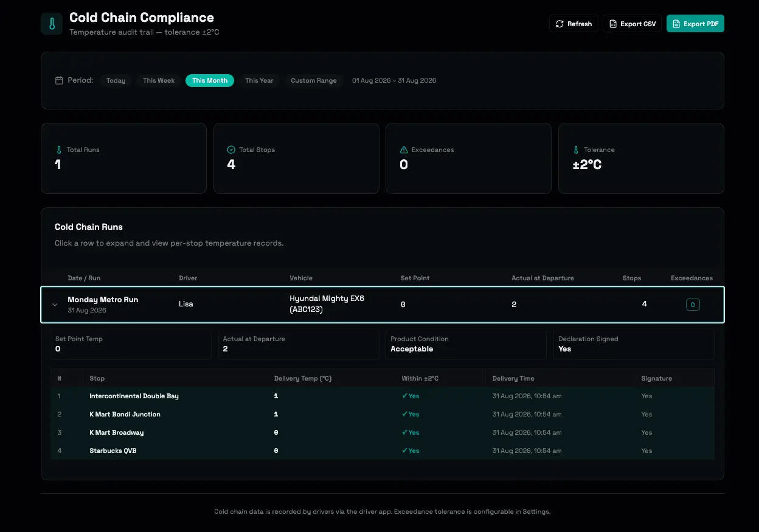Click the warning triangle icon in Exceedances card

(x=403, y=150)
